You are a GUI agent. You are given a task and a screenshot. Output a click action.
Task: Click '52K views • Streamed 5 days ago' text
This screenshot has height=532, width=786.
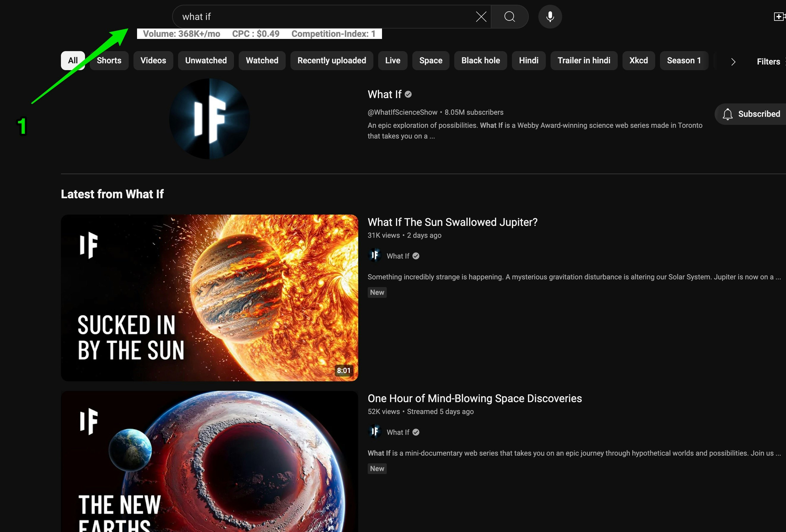[x=421, y=412]
